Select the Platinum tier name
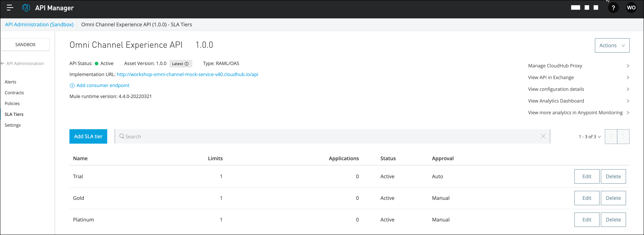The width and height of the screenshot is (644, 235). click(x=83, y=220)
